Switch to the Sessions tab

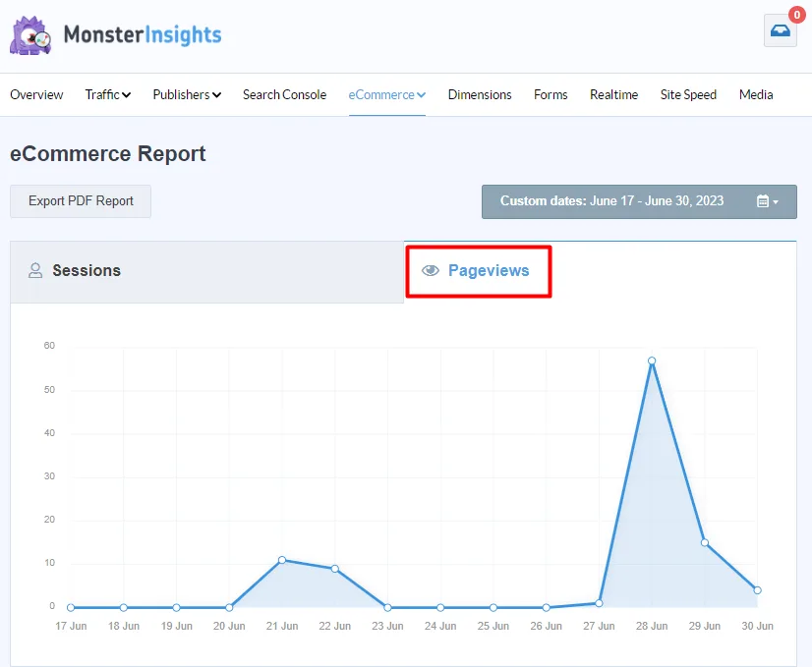pyautogui.click(x=87, y=271)
